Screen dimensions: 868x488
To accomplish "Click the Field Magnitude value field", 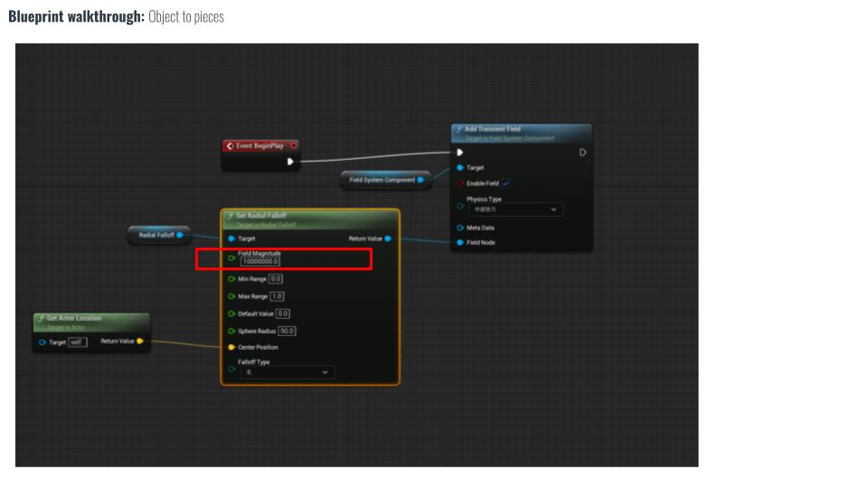I will (260, 262).
